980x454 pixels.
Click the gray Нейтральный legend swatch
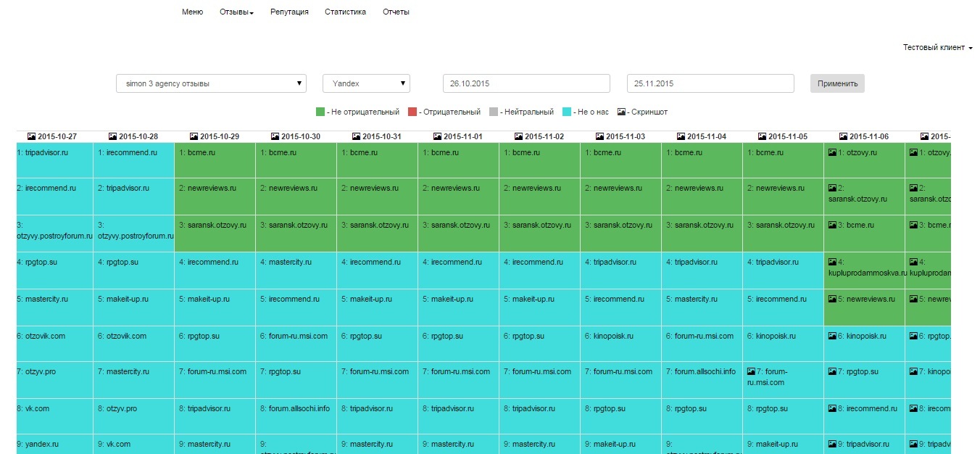[x=494, y=112]
